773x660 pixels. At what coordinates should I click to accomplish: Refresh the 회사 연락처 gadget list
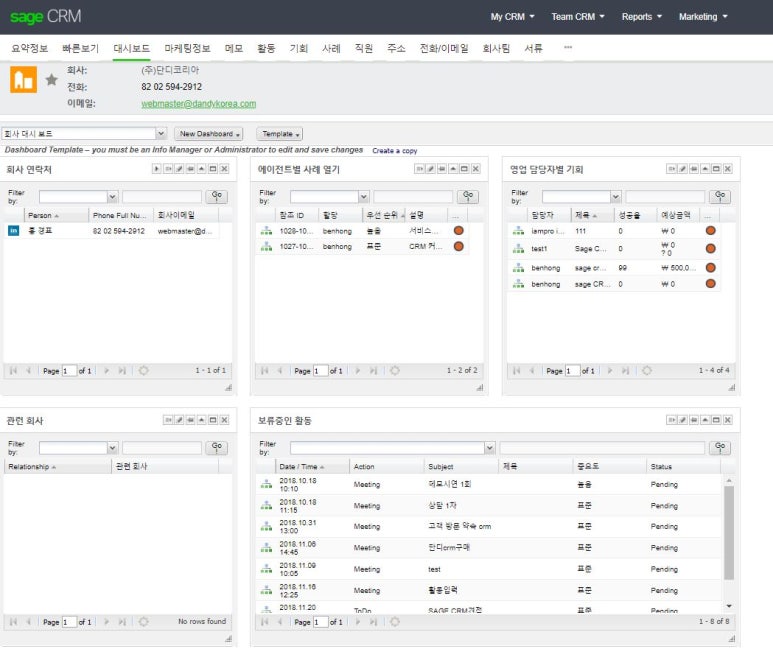(x=143, y=370)
